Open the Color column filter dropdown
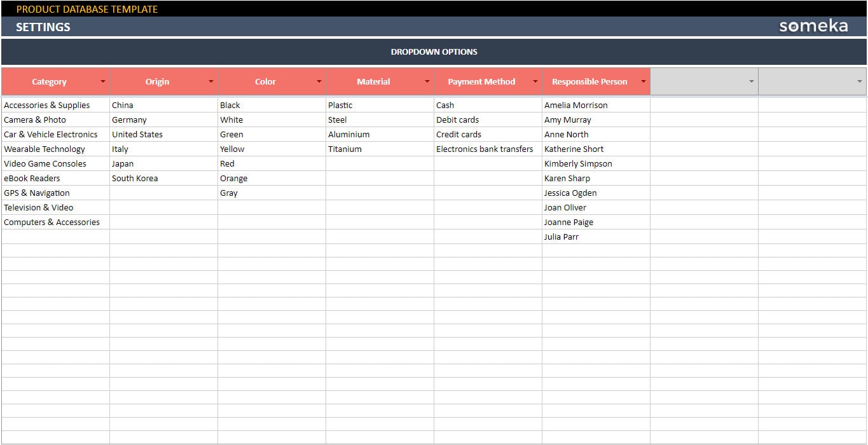Viewport: 868px width, 445px height. coord(319,81)
